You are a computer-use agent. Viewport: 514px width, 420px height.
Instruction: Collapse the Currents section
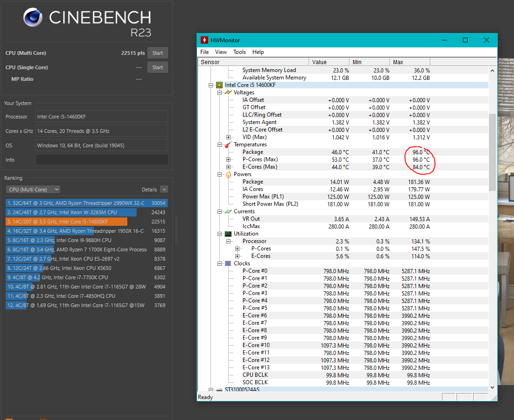[x=220, y=212]
